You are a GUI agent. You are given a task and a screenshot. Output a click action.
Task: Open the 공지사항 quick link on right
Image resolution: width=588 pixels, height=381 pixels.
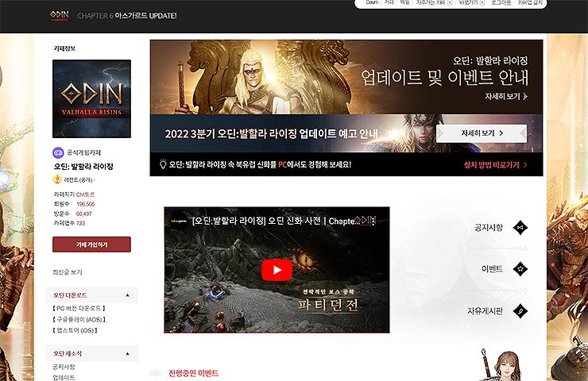[x=489, y=227]
